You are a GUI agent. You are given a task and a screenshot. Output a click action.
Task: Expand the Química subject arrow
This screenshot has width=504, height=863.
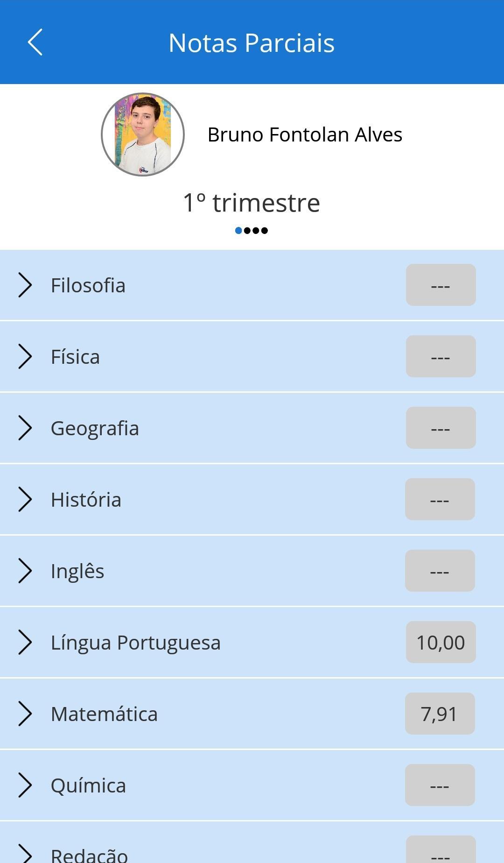point(25,785)
